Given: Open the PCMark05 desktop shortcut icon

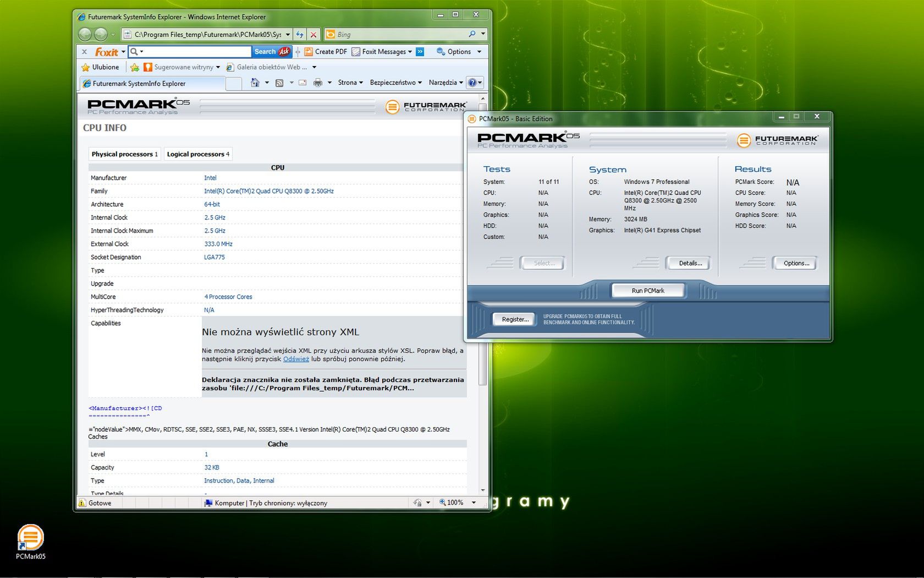Looking at the screenshot, I should pos(31,542).
